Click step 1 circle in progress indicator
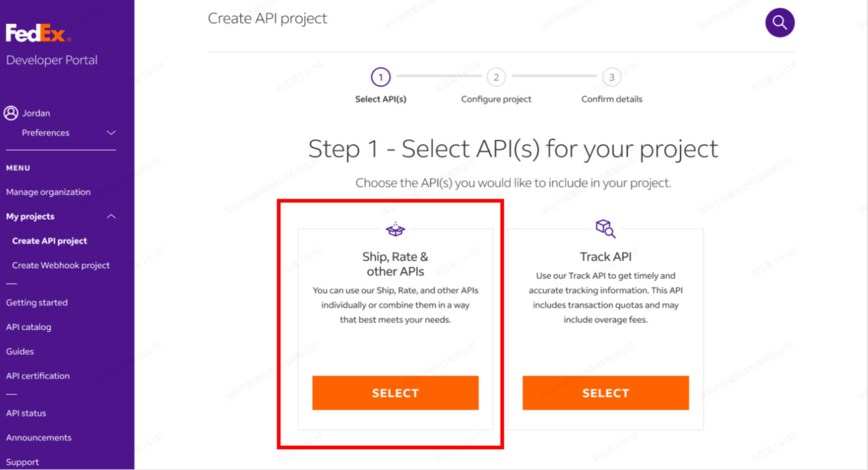 (380, 77)
